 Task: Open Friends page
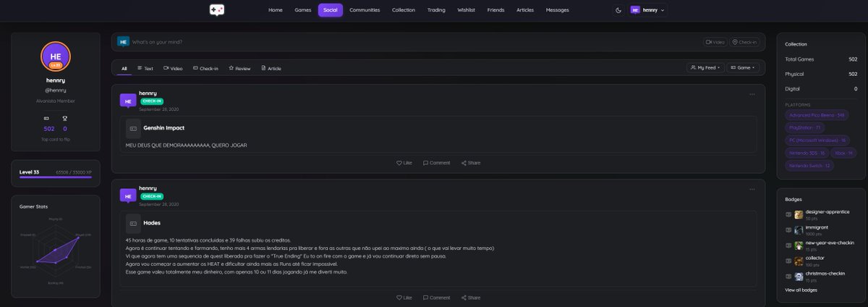(495, 10)
